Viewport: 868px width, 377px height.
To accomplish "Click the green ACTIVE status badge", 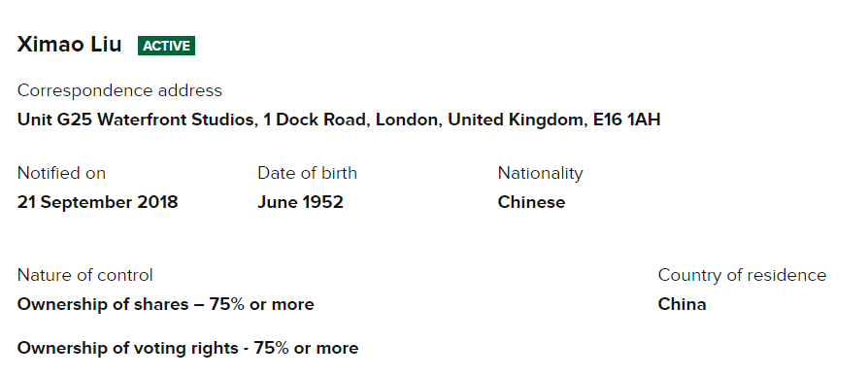I will point(167,46).
